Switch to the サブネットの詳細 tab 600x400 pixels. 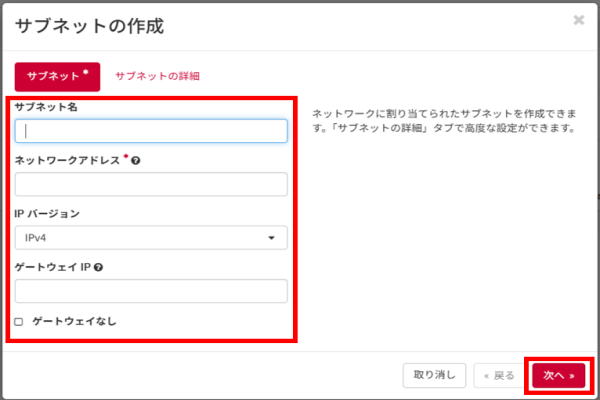(x=157, y=76)
